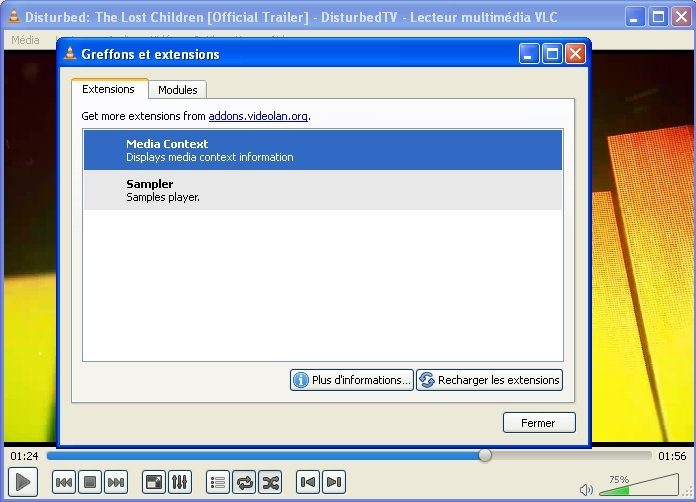
Task: Maximize the Greffons et extensions dialog
Action: [552, 54]
